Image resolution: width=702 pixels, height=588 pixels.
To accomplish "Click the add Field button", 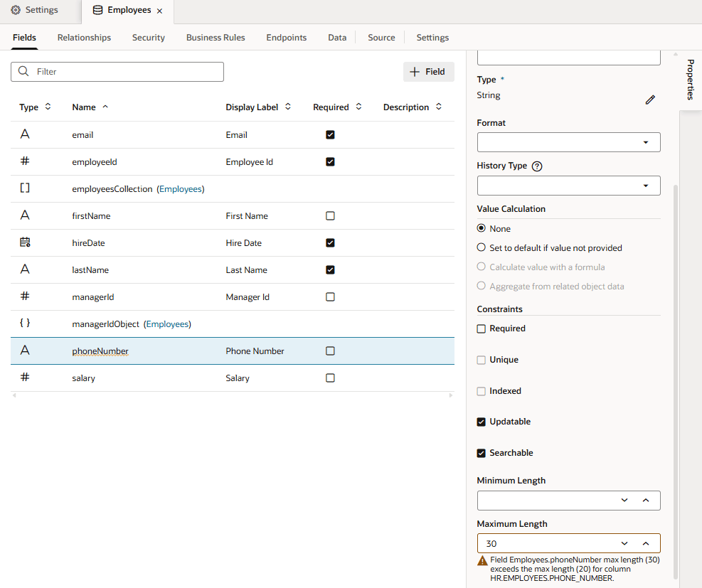I will point(428,72).
